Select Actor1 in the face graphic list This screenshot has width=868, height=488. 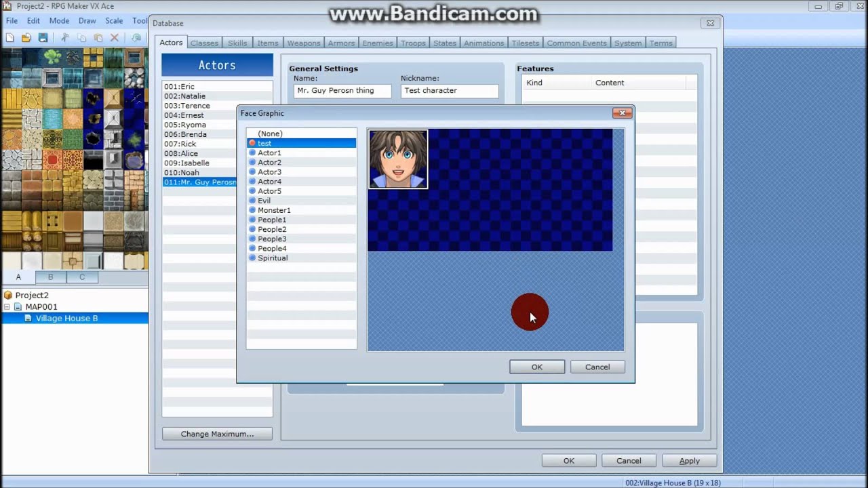pyautogui.click(x=302, y=152)
